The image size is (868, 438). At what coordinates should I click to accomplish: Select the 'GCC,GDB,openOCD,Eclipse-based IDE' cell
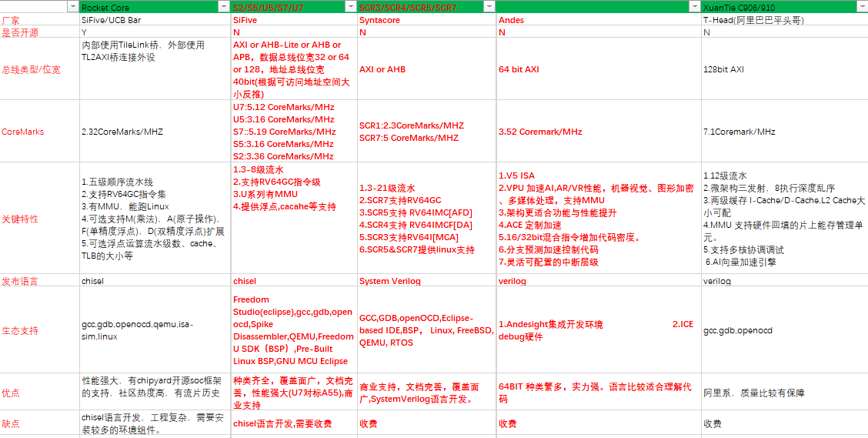click(x=427, y=330)
